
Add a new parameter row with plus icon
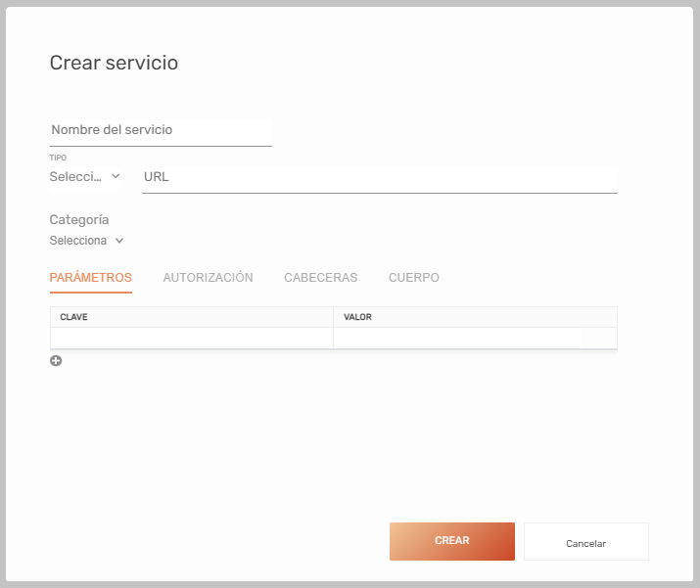coord(56,360)
